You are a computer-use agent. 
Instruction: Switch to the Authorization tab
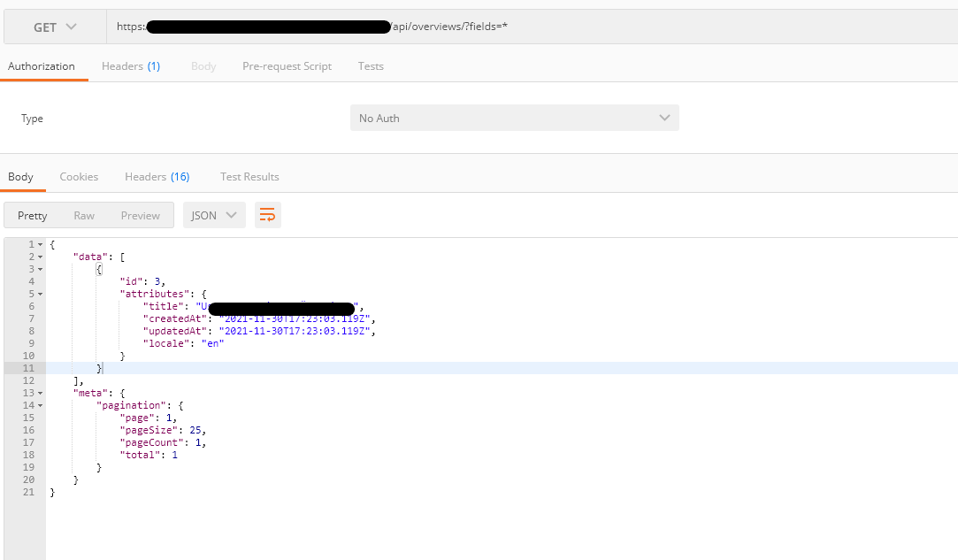[42, 66]
